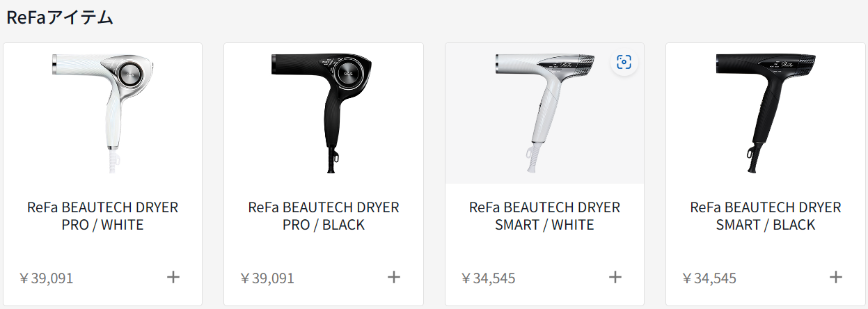Click the ¥34,545 price of SMART / WHITE

click(489, 278)
